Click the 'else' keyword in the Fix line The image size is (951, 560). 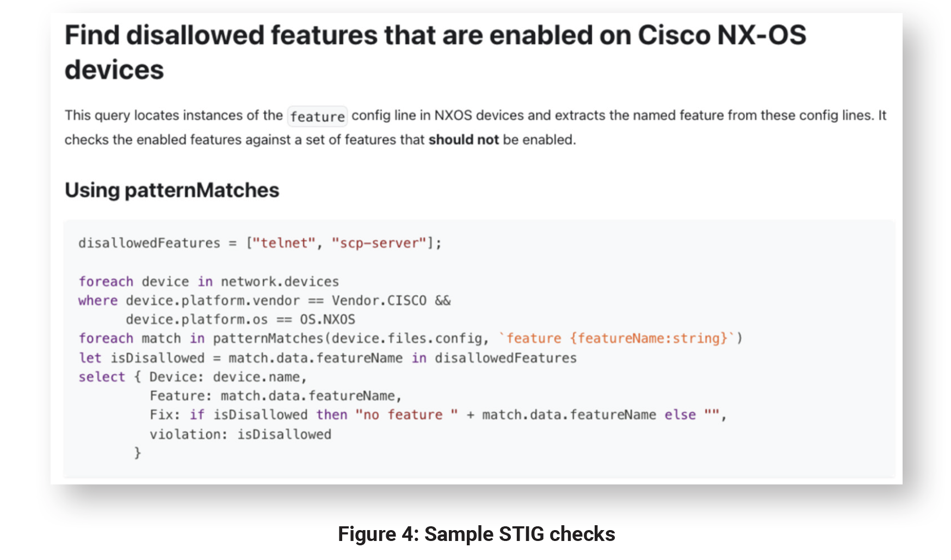[x=680, y=415]
